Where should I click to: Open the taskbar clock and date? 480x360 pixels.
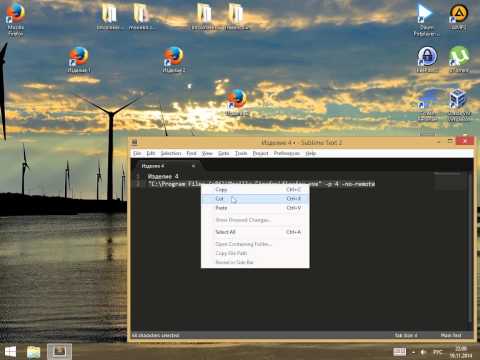coord(461,352)
